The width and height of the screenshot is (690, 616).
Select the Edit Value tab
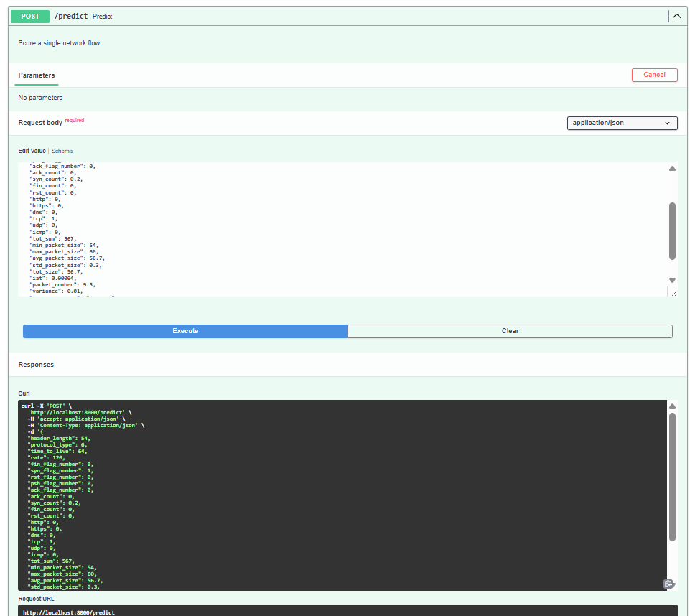[32, 151]
